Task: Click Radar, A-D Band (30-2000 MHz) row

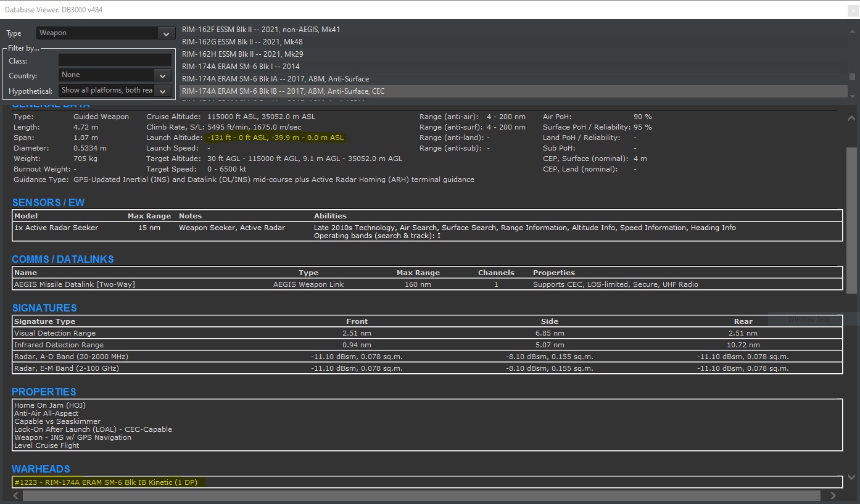Action: 428,357
